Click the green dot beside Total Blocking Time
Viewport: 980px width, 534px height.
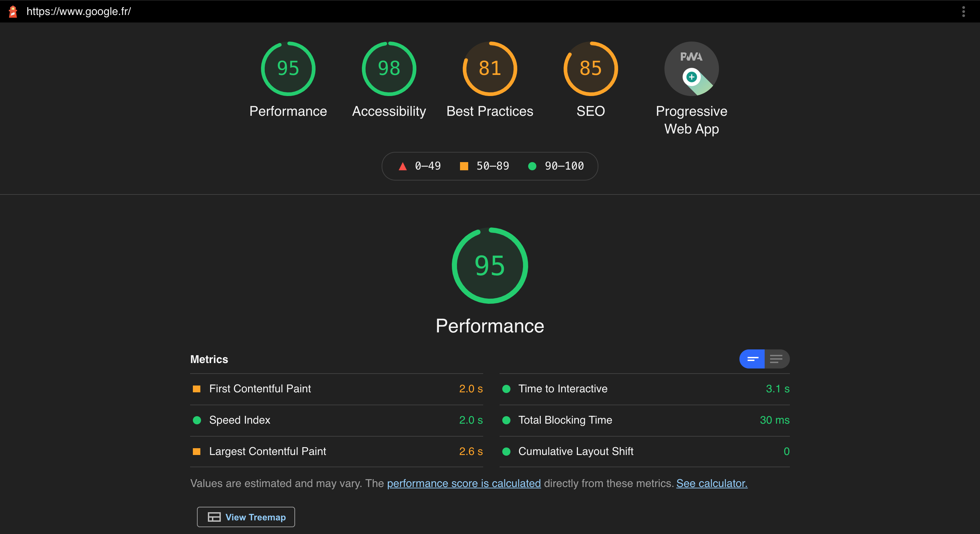tap(506, 420)
